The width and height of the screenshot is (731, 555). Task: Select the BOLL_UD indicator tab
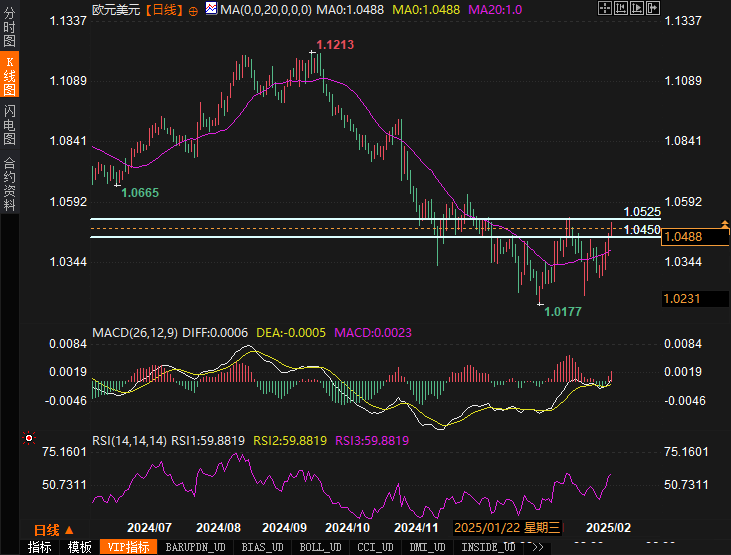(x=319, y=547)
